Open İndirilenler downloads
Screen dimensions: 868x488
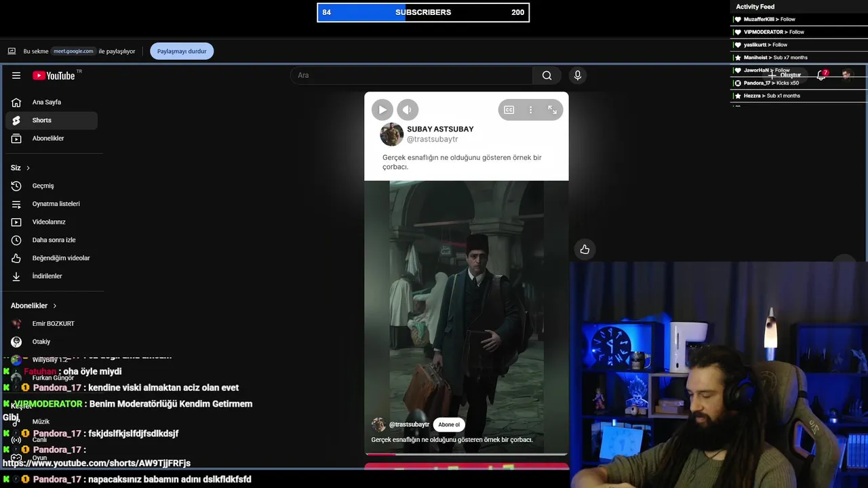(52, 276)
